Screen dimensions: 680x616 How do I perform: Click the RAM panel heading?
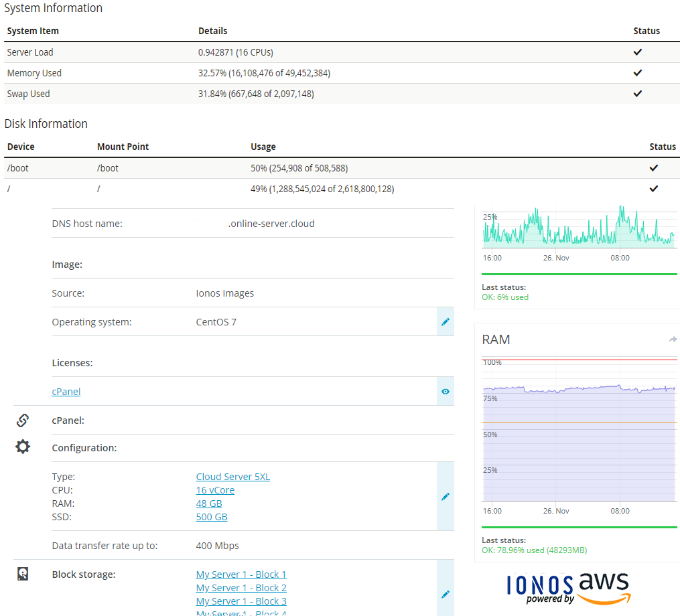[x=496, y=339]
